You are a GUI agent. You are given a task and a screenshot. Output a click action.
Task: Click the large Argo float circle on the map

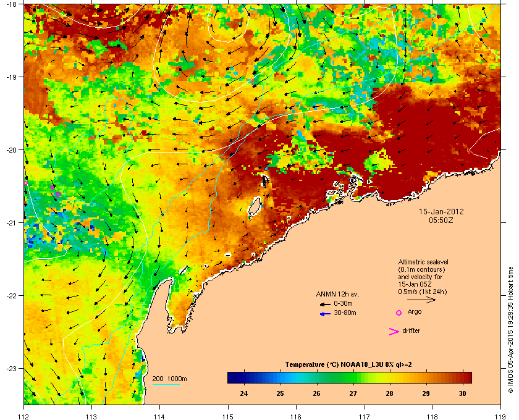click(58, 195)
